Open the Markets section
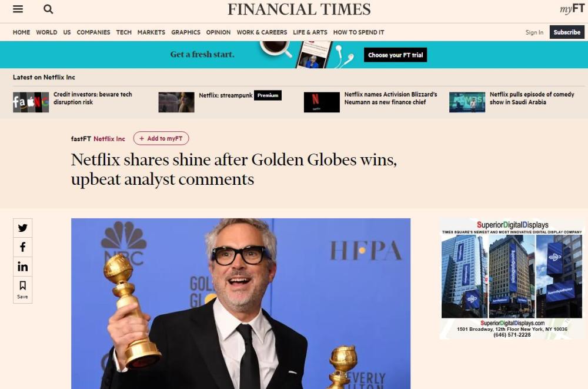 click(151, 32)
